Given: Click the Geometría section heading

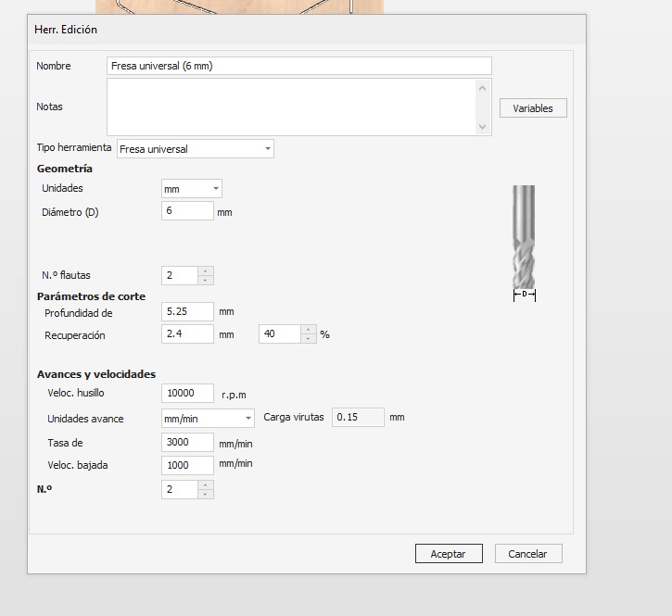Looking at the screenshot, I should (x=65, y=169).
